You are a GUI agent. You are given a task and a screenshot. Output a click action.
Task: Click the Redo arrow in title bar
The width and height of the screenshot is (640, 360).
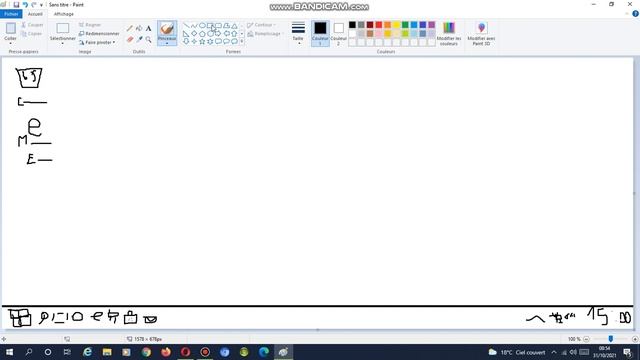(34, 4)
